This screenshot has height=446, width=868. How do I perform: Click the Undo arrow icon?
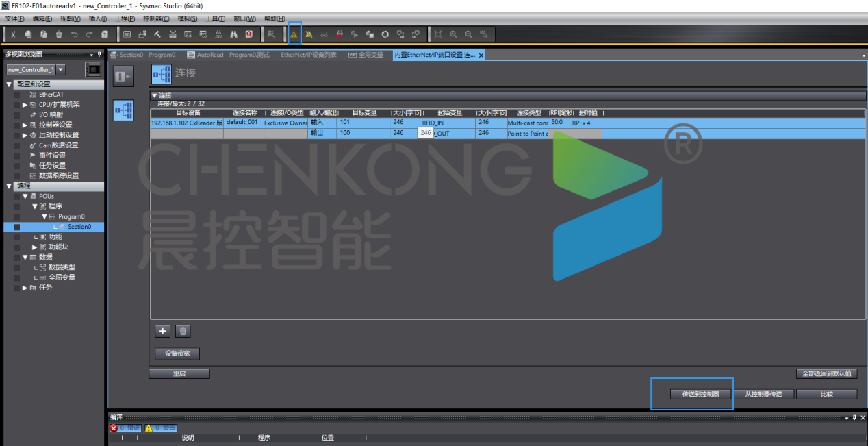tap(74, 34)
